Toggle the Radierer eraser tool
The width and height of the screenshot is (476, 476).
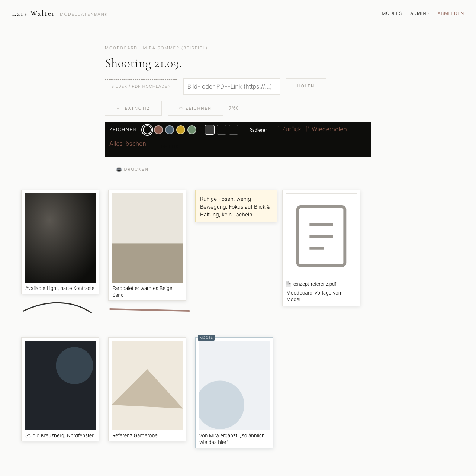[x=258, y=130]
